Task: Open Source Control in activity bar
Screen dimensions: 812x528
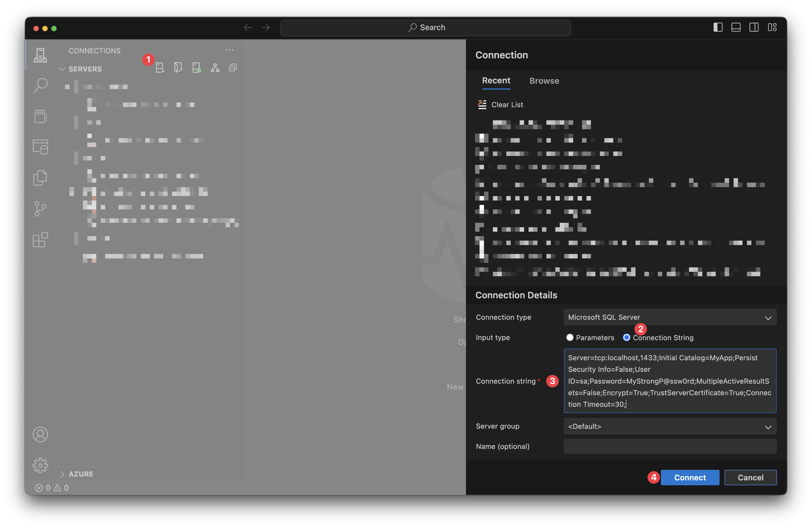Action: pyautogui.click(x=41, y=209)
